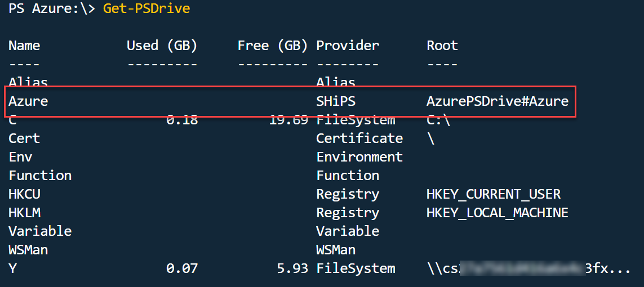Select the 5.93 free space value
Screen dimensions: 644x287
[292, 268]
